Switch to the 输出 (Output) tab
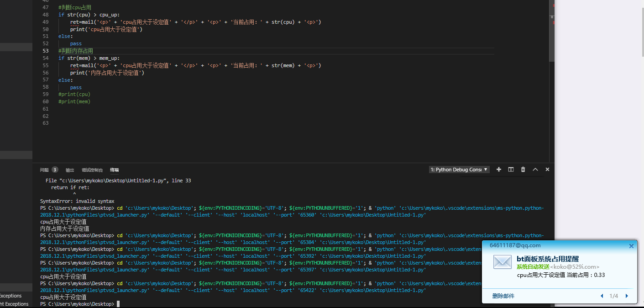 (x=70, y=170)
